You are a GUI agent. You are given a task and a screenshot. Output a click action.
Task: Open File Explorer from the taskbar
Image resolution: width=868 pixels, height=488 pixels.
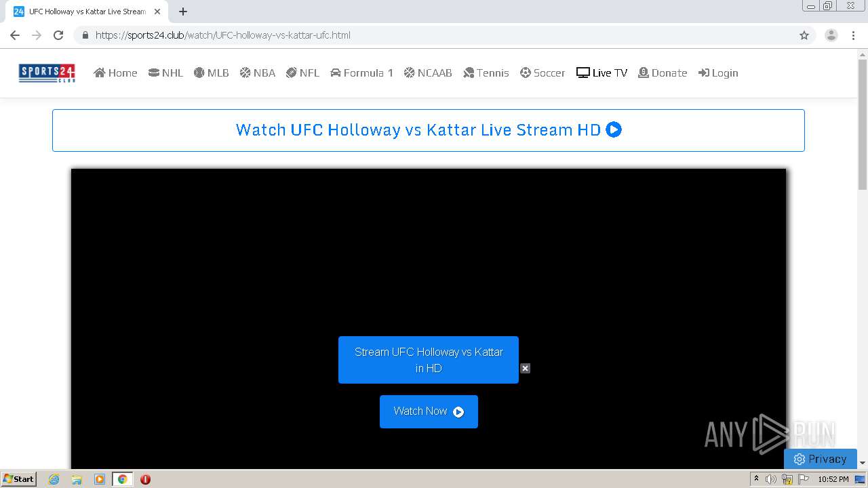[x=77, y=479]
